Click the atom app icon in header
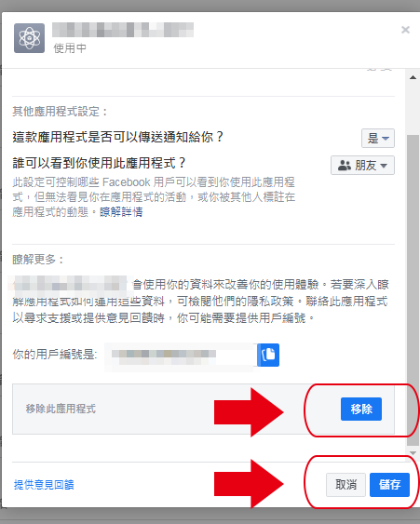The width and height of the screenshot is (420, 524). coord(29,38)
